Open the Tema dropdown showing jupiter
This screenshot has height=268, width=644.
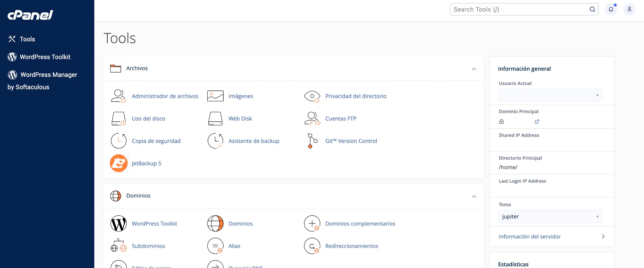[550, 217]
